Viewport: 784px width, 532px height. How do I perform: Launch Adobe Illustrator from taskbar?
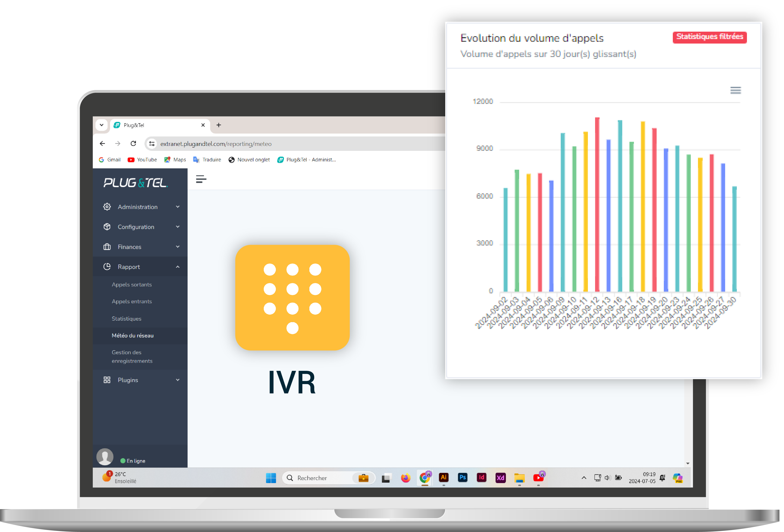(x=444, y=477)
